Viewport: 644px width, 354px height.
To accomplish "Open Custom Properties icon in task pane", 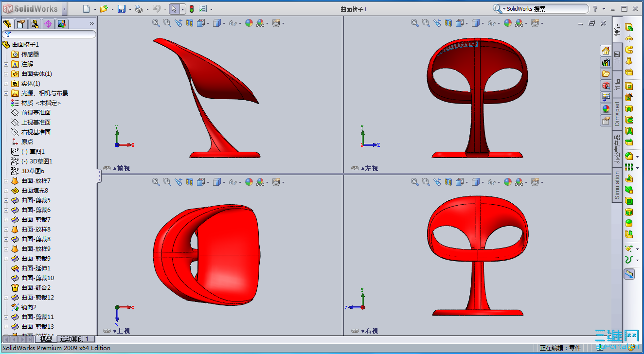I will pos(606,121).
